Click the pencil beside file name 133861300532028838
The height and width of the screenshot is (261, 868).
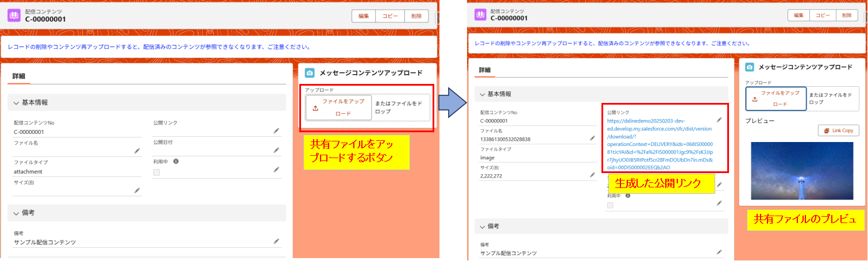pos(592,138)
